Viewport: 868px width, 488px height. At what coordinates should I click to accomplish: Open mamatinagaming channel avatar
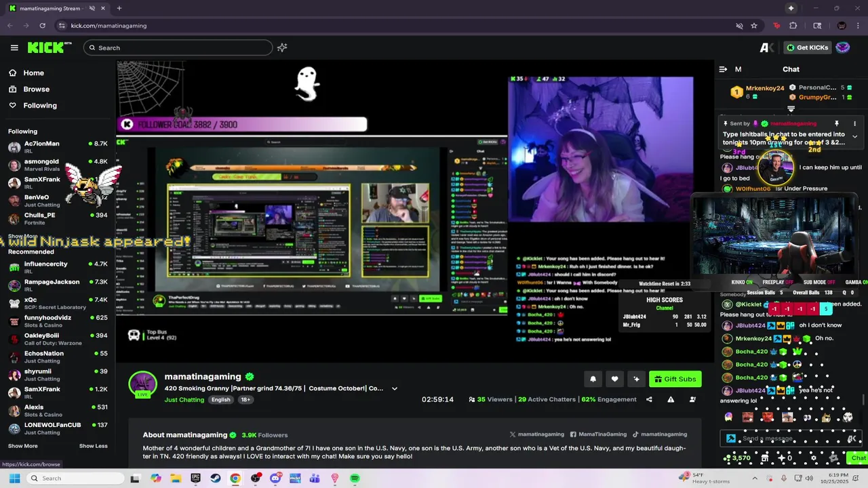point(143,384)
